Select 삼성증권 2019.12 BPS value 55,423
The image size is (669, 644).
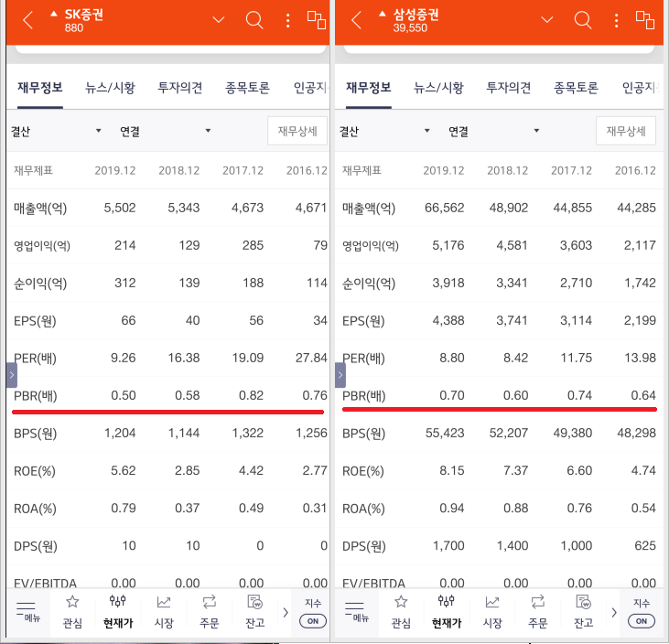tap(445, 433)
